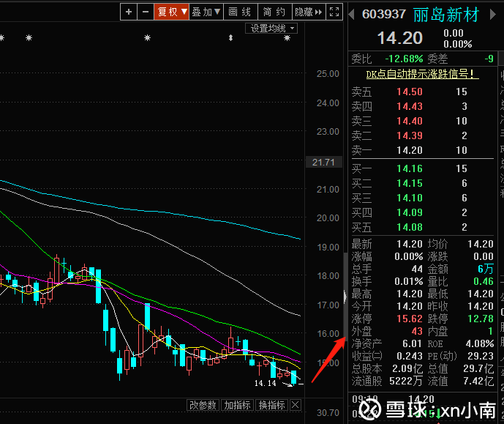
Task: Click the up-down arrow chart marker
Action: point(230,38)
